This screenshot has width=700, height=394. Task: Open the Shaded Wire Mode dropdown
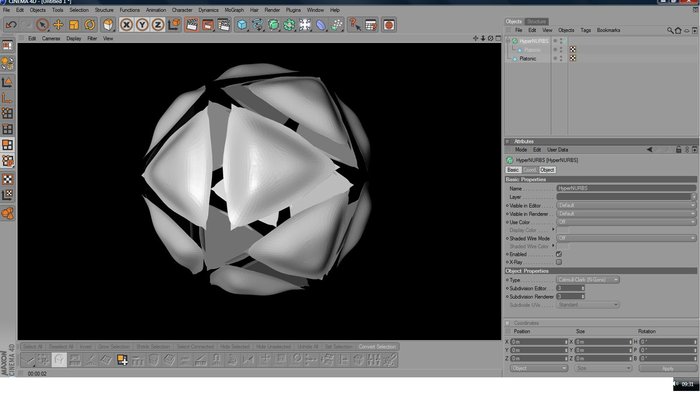coord(626,238)
